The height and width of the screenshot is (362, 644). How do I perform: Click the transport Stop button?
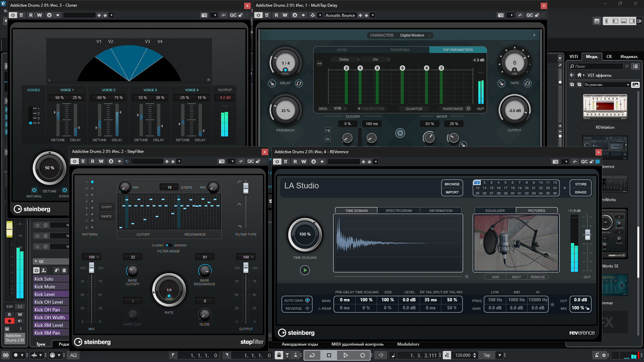tap(329, 355)
